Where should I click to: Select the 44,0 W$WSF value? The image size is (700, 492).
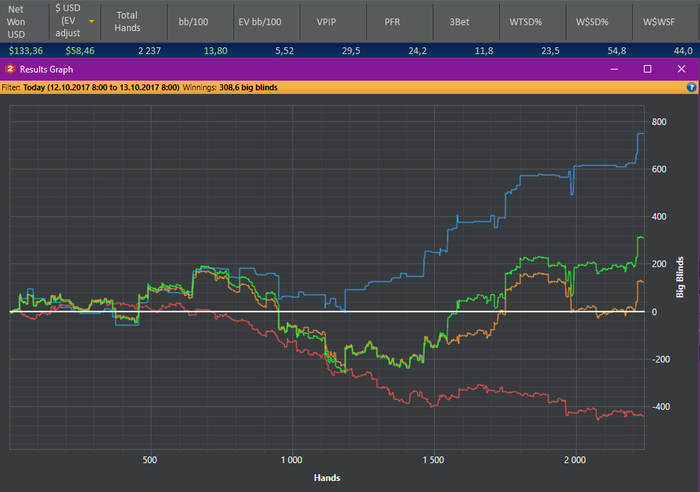coord(683,50)
